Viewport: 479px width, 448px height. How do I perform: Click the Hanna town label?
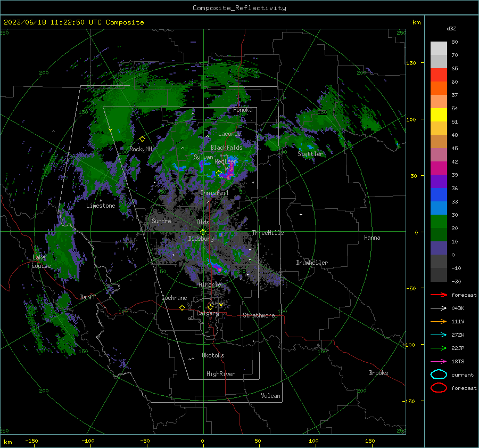(x=372, y=238)
